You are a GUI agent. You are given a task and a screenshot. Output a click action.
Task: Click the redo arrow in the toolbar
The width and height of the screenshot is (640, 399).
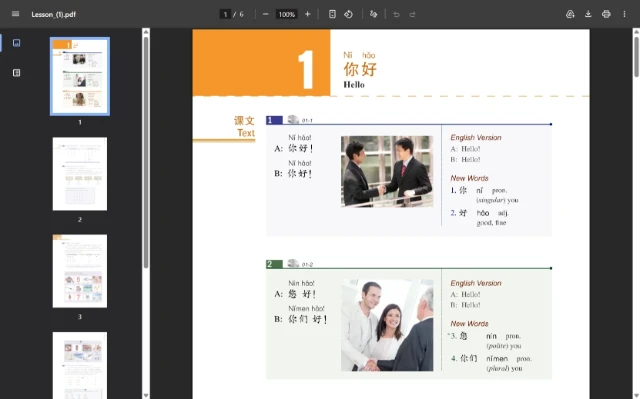412,15
